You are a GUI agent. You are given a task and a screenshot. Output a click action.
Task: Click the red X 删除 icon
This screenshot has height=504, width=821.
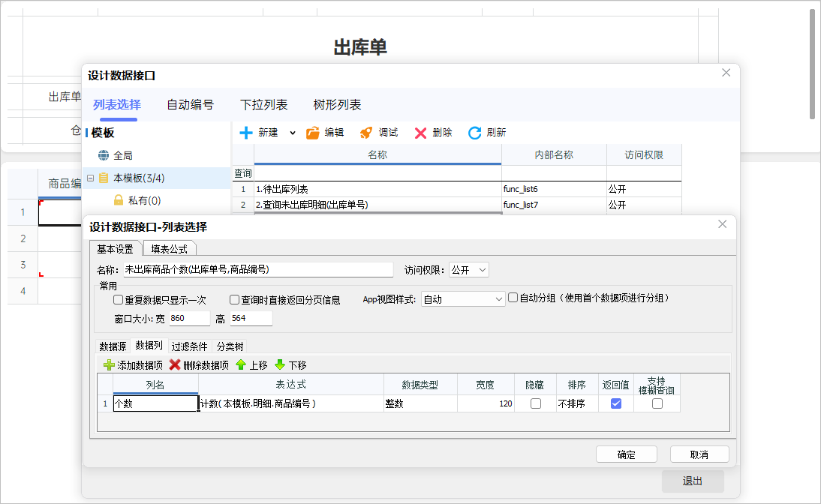point(420,133)
